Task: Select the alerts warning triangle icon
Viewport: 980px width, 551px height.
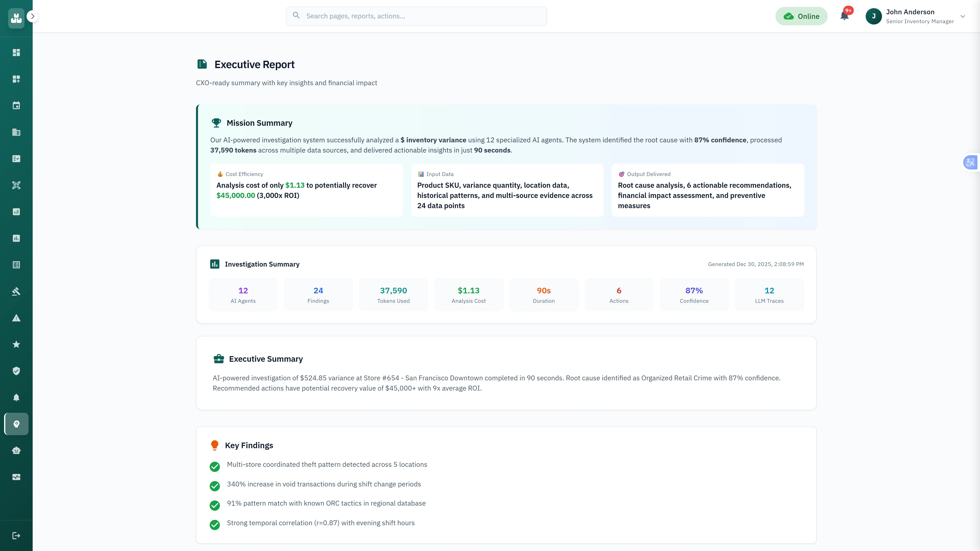Action: (16, 318)
